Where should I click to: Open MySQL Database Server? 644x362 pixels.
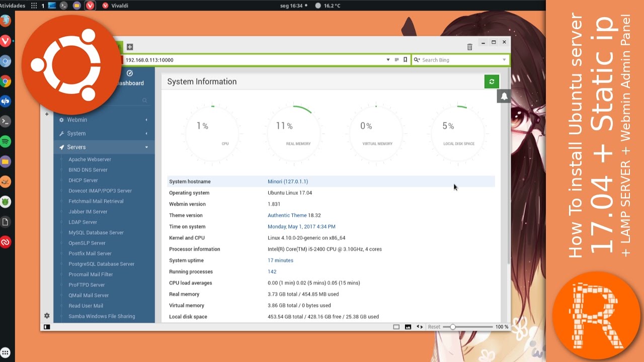pos(96,233)
